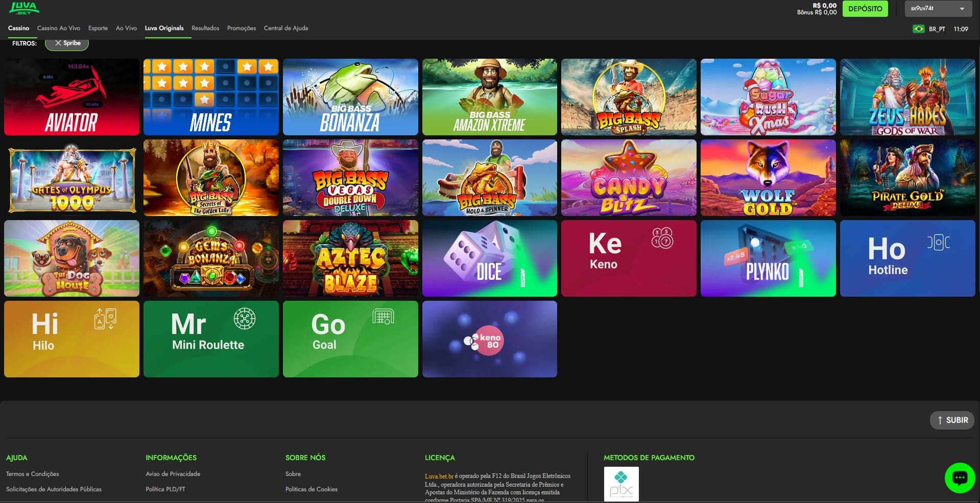Click the Luva Bet logo
The width and height of the screenshot is (980, 503).
tap(24, 8)
